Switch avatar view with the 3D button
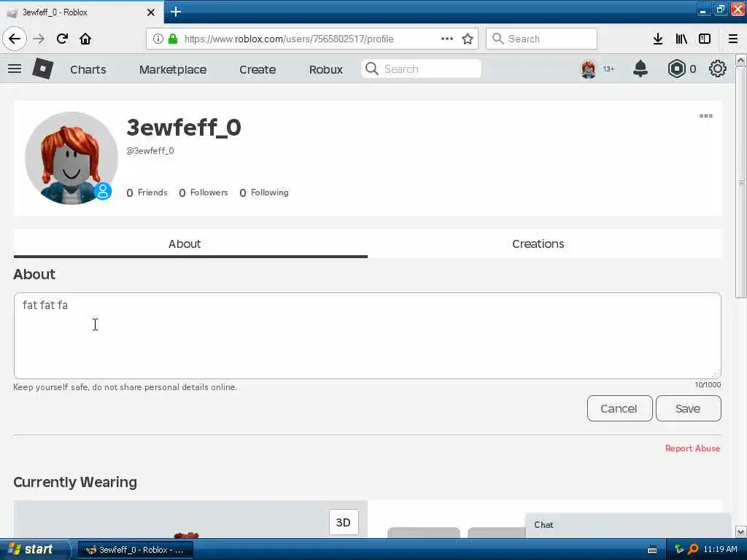Image resolution: width=747 pixels, height=560 pixels. 343,522
